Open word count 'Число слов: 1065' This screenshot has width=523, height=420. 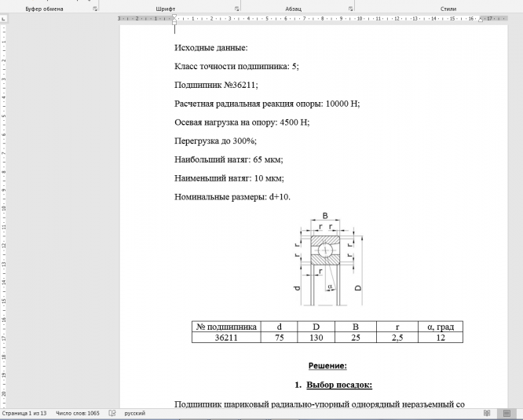click(77, 412)
